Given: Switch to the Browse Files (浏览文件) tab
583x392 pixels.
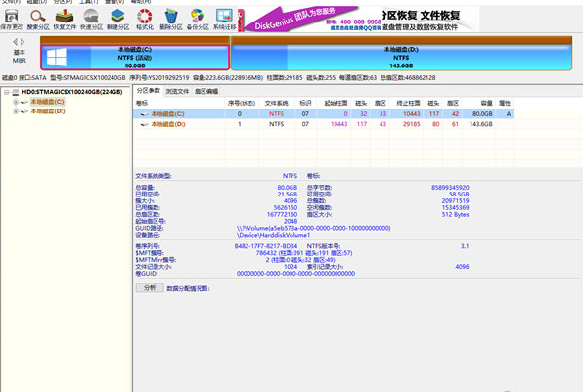Looking at the screenshot, I should 177,91.
